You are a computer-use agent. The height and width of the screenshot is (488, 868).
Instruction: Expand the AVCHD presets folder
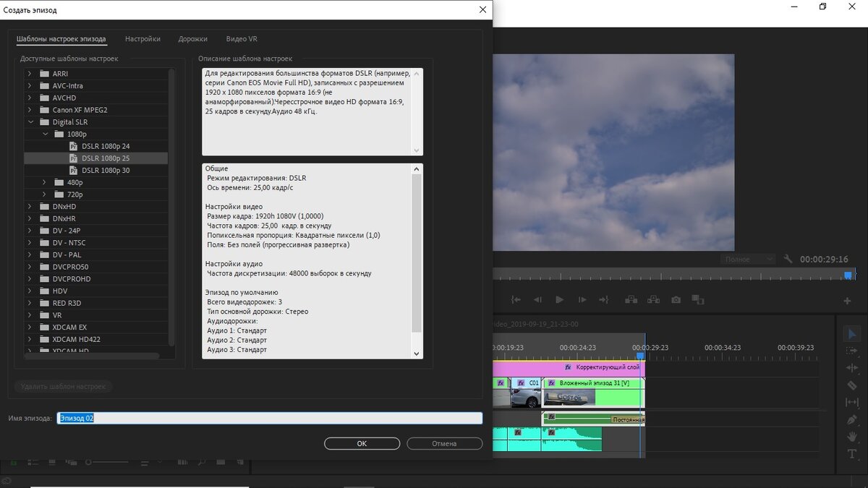tap(30, 98)
